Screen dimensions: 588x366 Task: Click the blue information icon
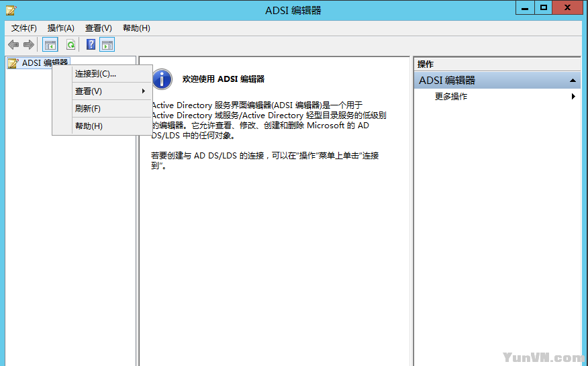(162, 79)
